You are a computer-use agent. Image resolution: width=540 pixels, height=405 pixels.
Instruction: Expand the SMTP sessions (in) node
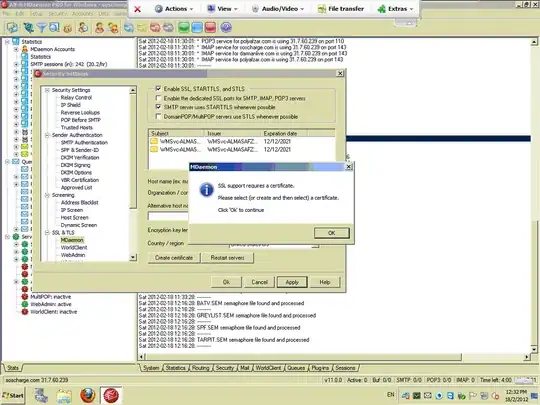click(x=16, y=64)
